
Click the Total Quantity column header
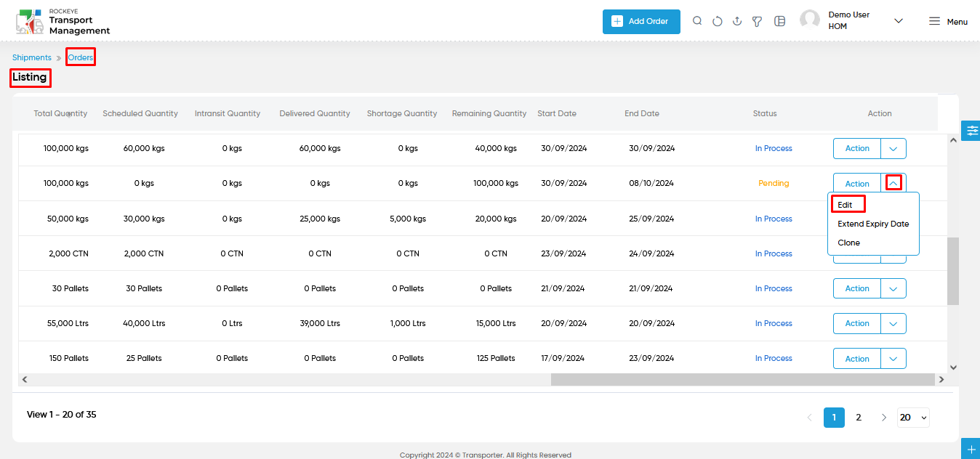[x=60, y=113]
